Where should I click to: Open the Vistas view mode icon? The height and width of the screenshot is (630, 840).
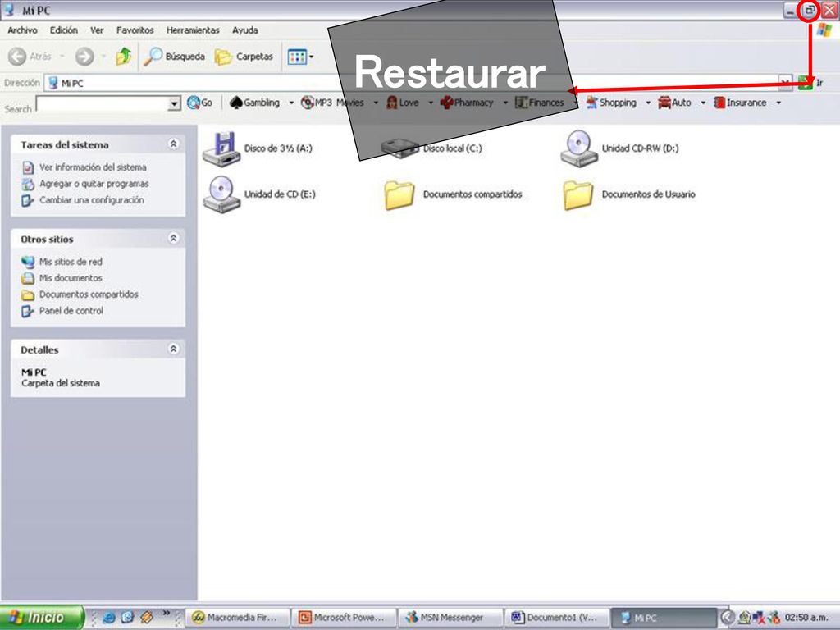(297, 57)
